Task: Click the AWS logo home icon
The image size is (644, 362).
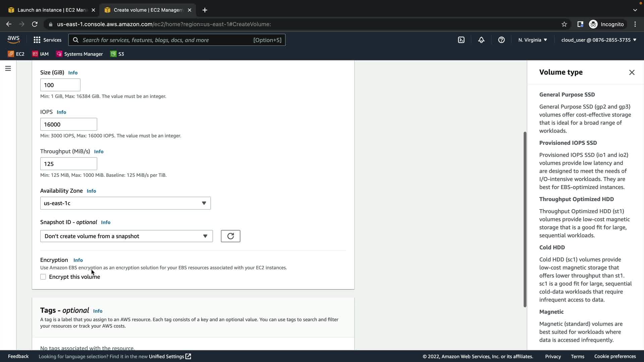Action: point(13,40)
